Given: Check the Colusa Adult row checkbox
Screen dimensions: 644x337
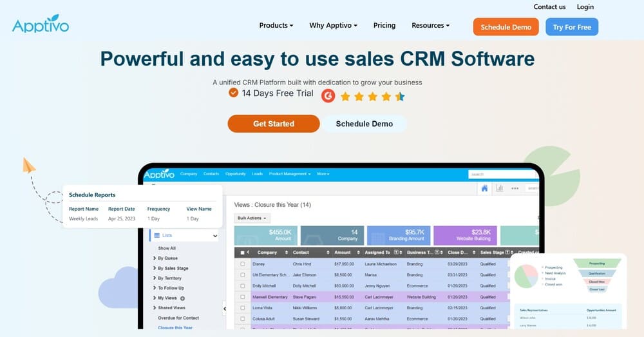Looking at the screenshot, I should [242, 318].
